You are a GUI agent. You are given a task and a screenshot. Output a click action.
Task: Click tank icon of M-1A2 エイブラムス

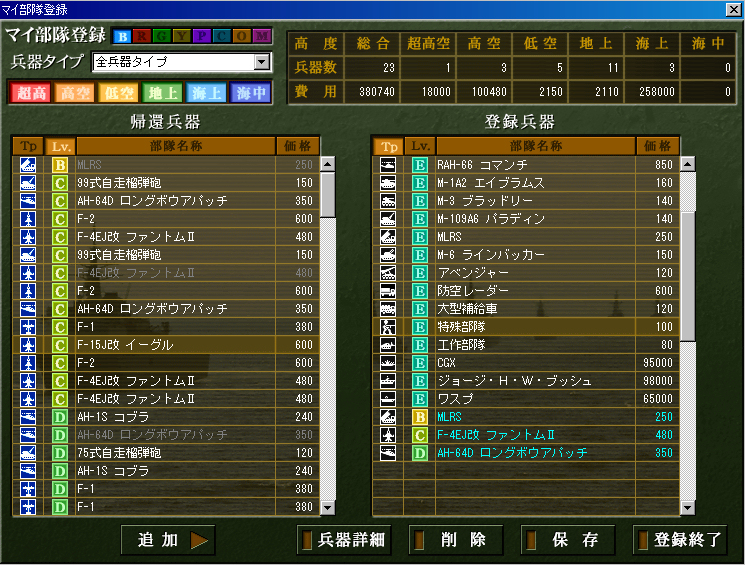(388, 183)
